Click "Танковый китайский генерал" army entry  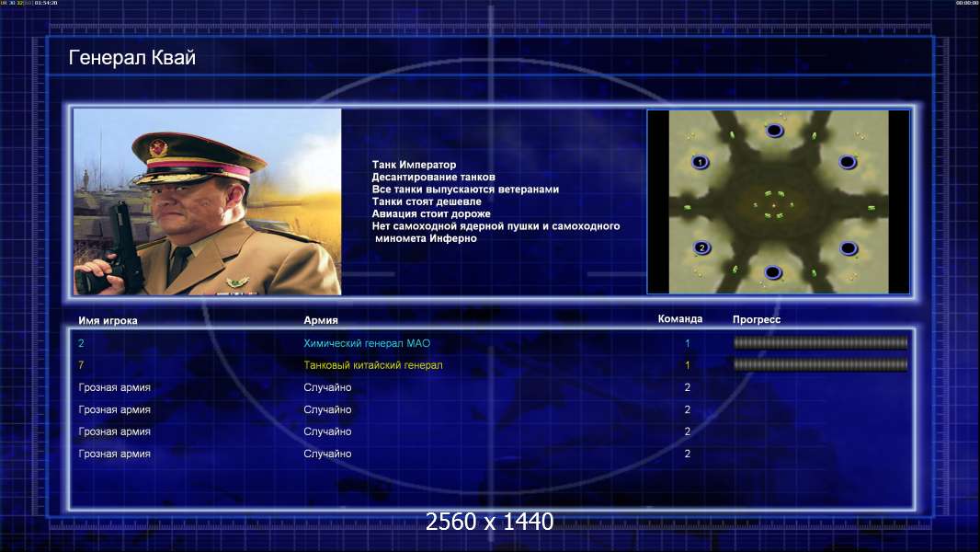tap(373, 365)
